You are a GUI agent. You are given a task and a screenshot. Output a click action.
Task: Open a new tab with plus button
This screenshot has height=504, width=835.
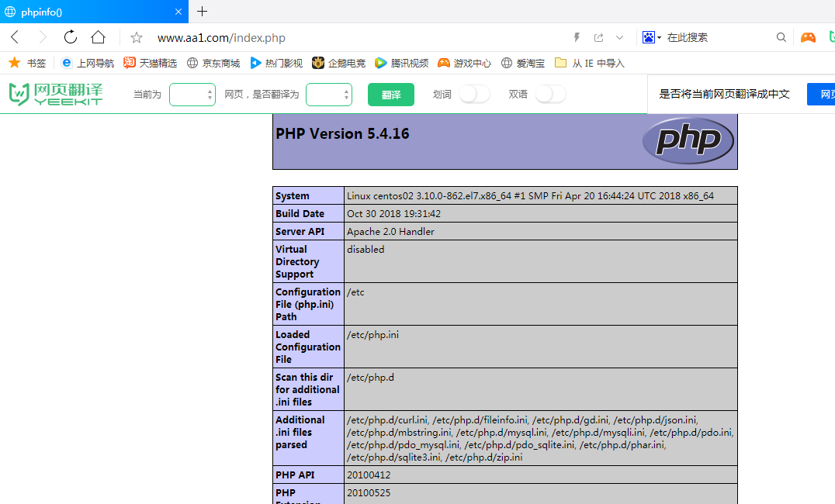pos(202,12)
